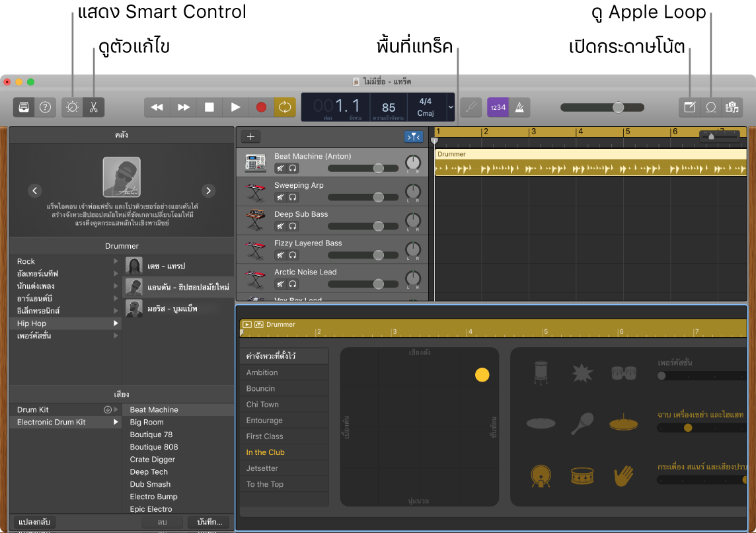Image resolution: width=756 pixels, height=533 pixels.
Task: Open the key signature dropdown next to Cmaj
Action: (x=450, y=107)
